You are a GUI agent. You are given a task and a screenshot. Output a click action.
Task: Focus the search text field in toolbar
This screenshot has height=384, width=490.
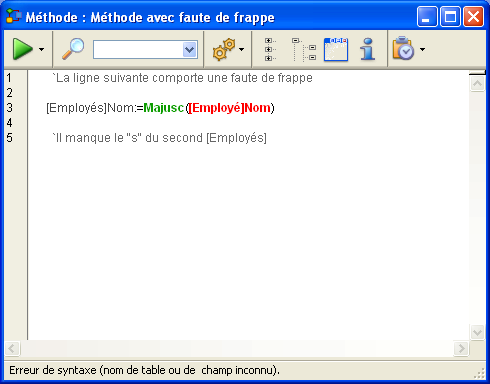click(138, 50)
